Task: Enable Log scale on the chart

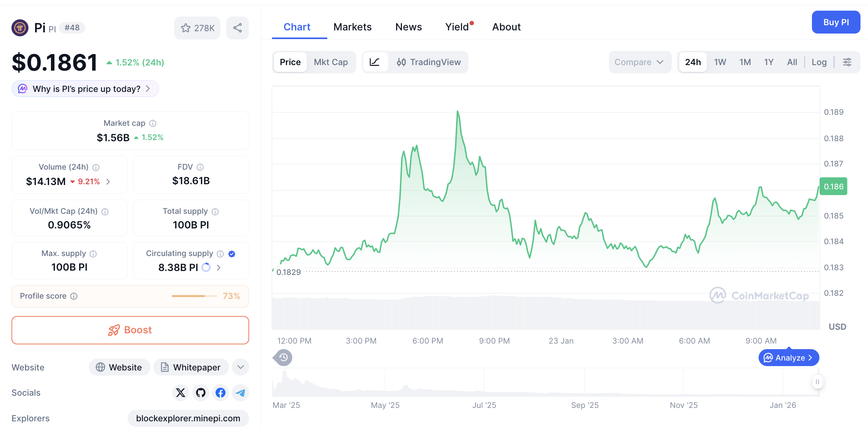Action: pyautogui.click(x=819, y=62)
